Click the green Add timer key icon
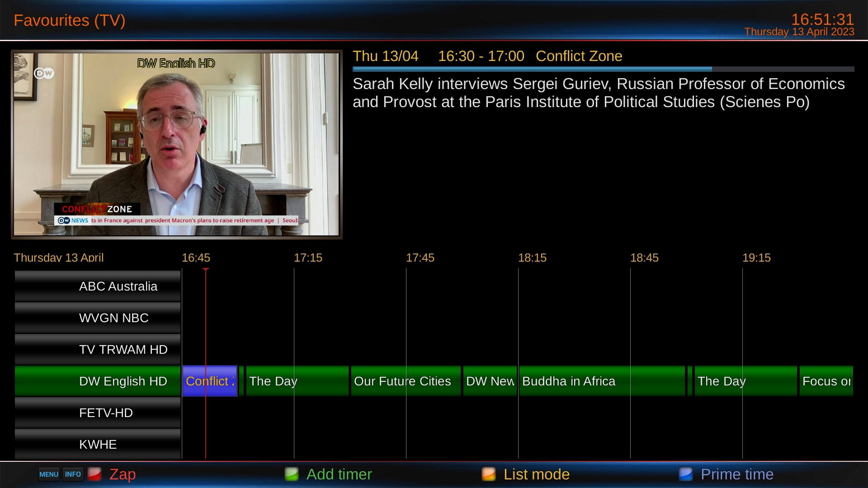This screenshot has height=488, width=868. tap(292, 474)
